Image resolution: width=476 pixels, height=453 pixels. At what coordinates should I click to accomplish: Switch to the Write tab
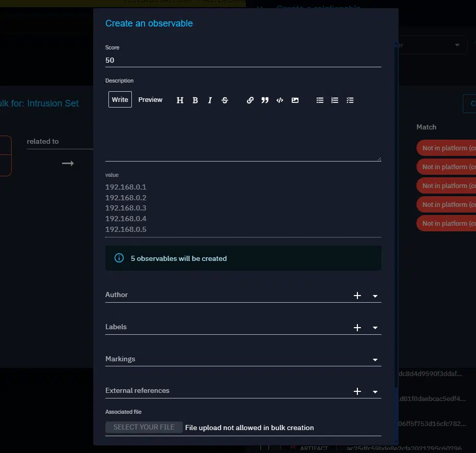120,100
